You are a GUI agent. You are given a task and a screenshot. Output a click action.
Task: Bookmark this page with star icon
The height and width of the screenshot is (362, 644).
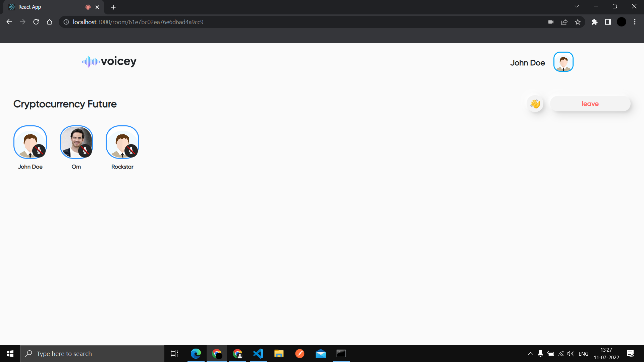pos(578,22)
